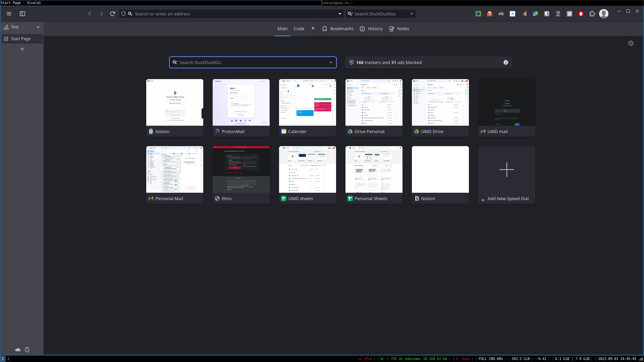Add a new tab in sidebar

pos(22,49)
